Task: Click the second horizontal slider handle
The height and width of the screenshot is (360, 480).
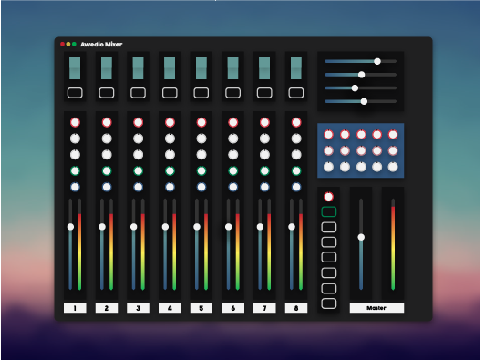Action: point(362,75)
